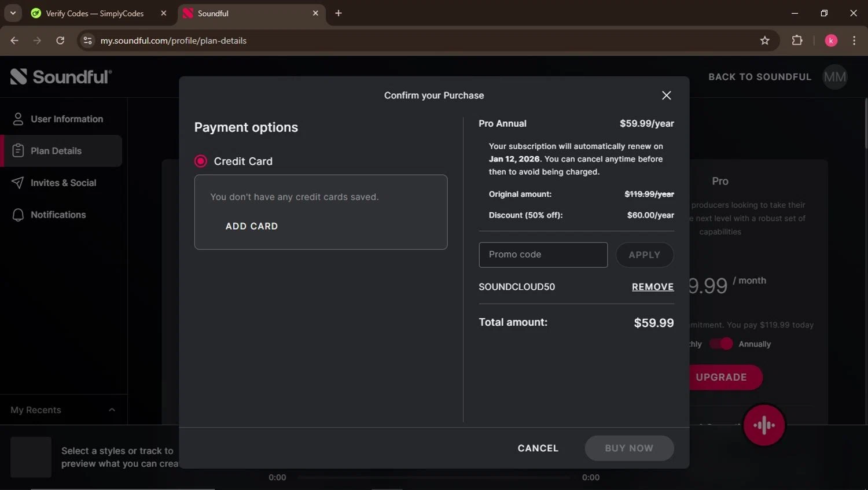Image resolution: width=868 pixels, height=490 pixels.
Task: Close the Soundful browser tab
Action: [x=315, y=13]
